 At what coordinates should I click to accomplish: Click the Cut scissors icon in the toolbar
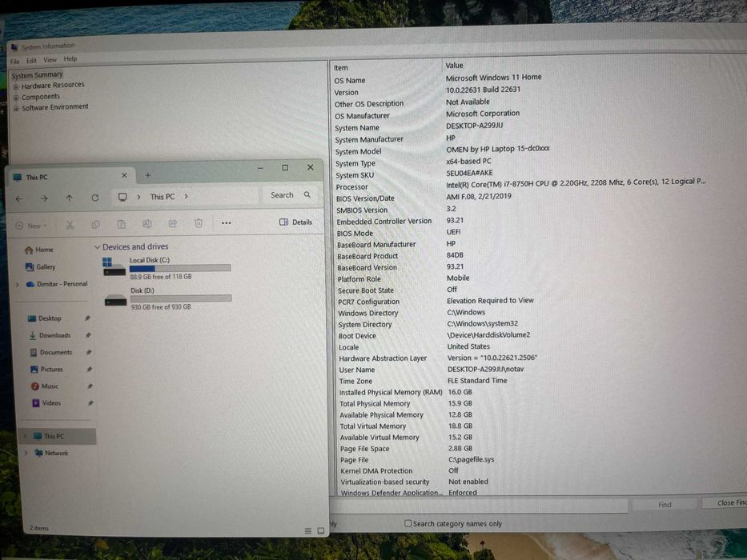coord(70,225)
